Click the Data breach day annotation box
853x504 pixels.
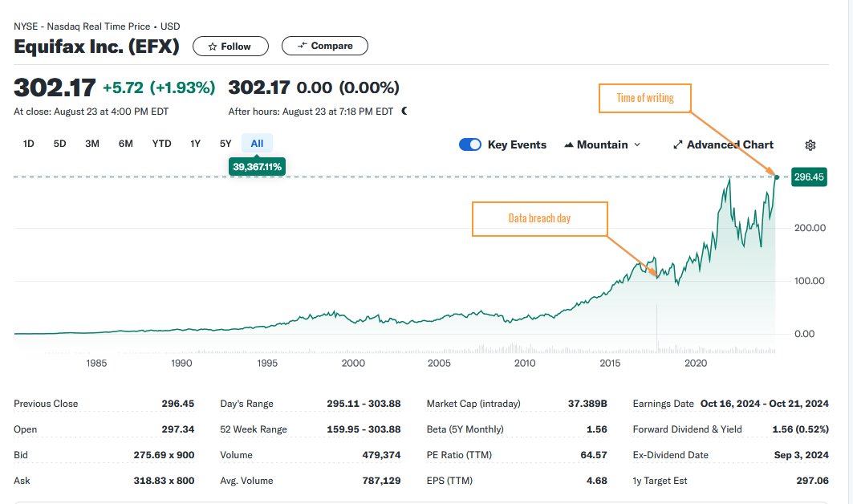(x=539, y=218)
